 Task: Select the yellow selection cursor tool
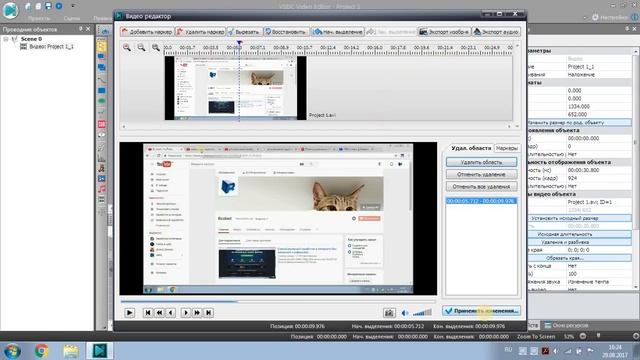click(x=101, y=46)
